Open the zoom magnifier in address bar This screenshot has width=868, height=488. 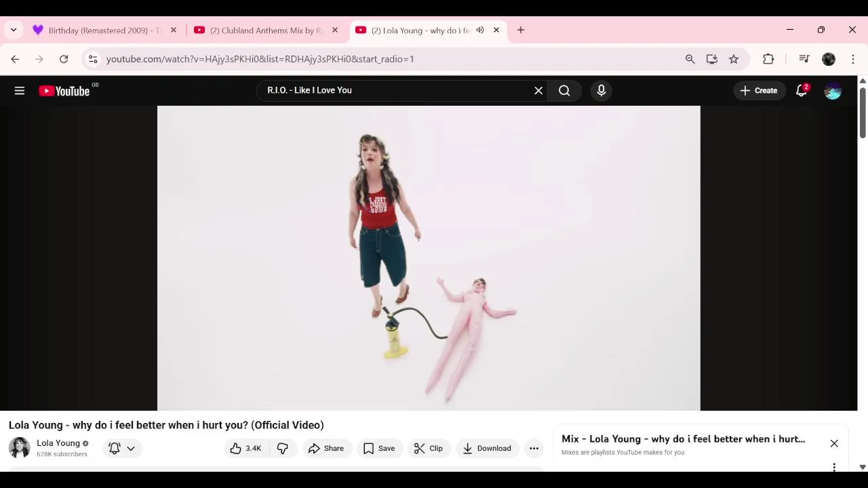coord(690,59)
